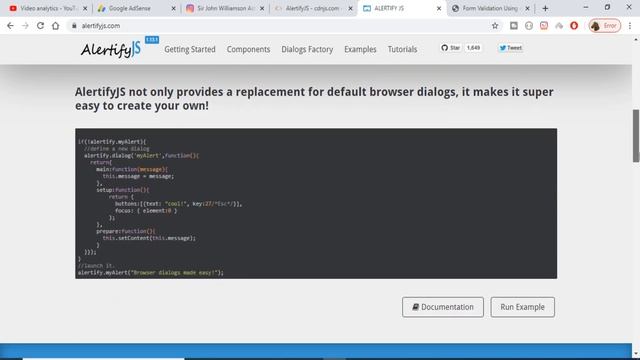Bookmark this page with the star icon

click(x=495, y=26)
